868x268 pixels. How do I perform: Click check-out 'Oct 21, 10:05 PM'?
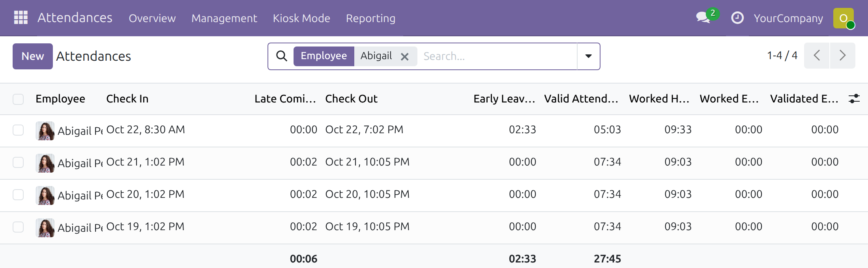tap(367, 162)
